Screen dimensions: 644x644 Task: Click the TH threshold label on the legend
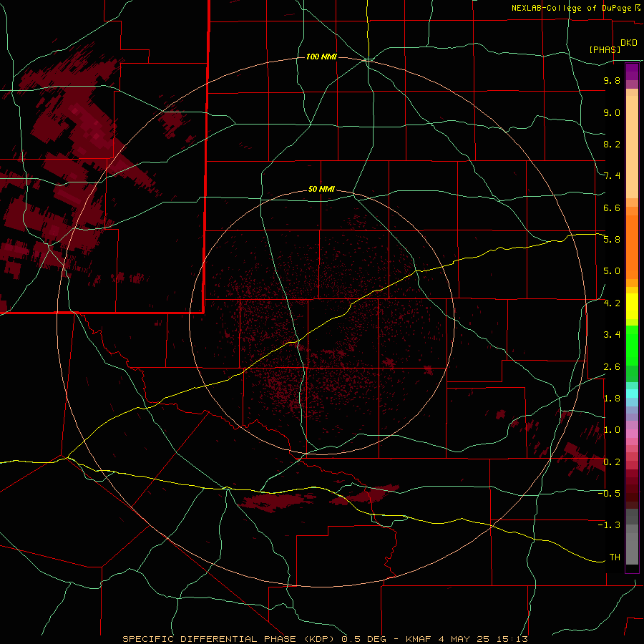point(615,557)
